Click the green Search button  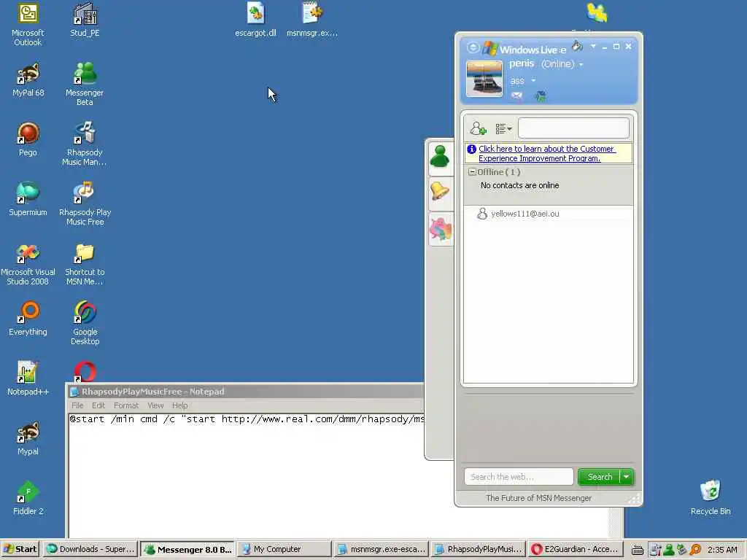tap(600, 477)
